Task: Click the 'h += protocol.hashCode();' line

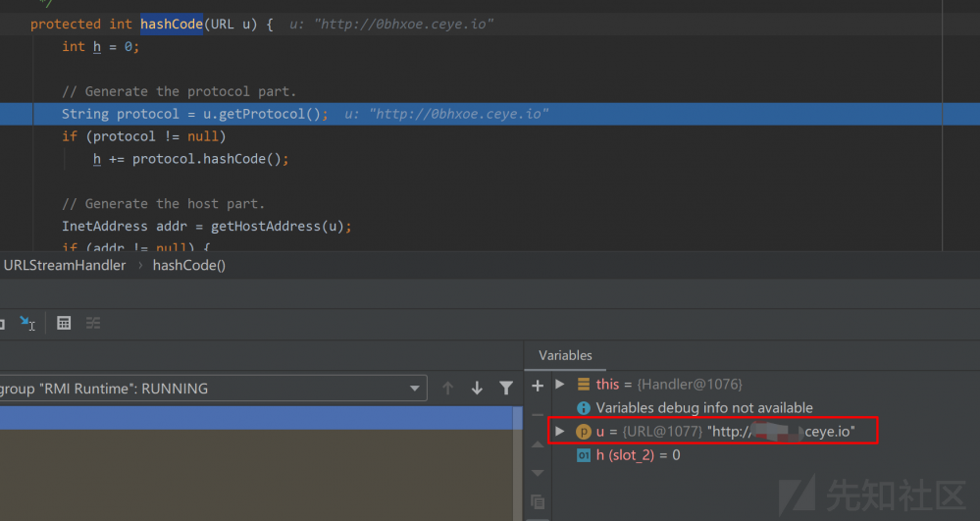Action: click(190, 159)
